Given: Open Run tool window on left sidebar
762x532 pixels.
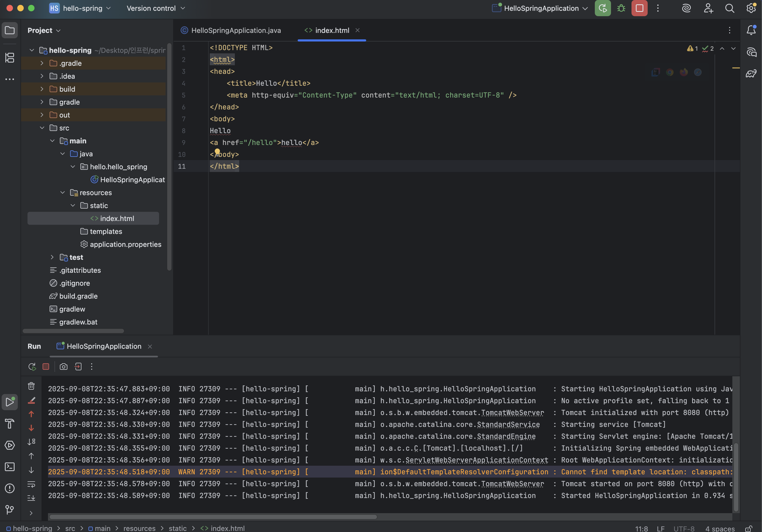Looking at the screenshot, I should click(10, 402).
